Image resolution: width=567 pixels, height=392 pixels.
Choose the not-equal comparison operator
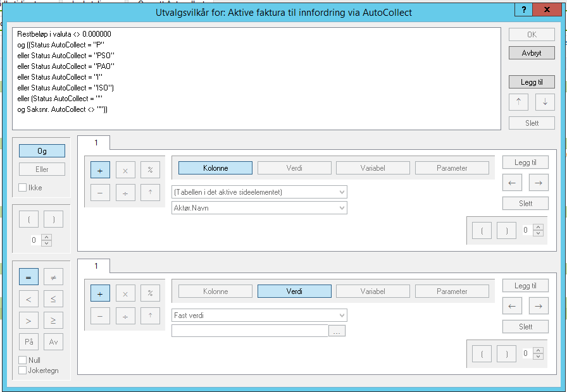pyautogui.click(x=53, y=277)
